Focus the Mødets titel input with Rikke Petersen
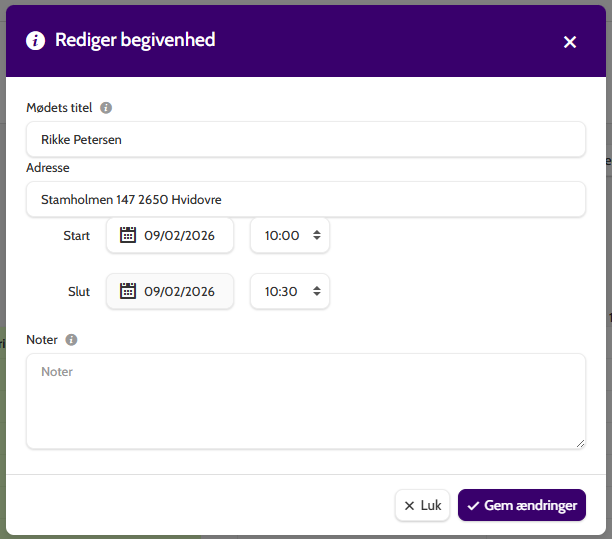 306,139
